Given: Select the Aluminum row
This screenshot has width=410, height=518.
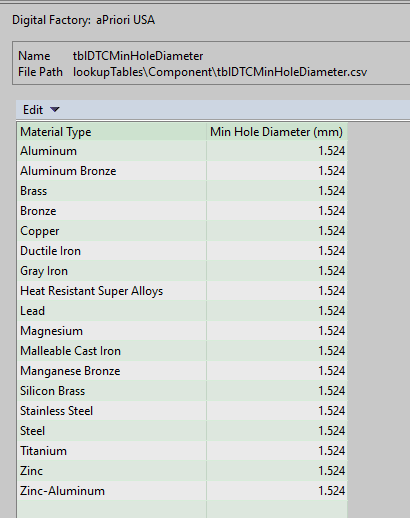Looking at the screenshot, I should 182,151.
